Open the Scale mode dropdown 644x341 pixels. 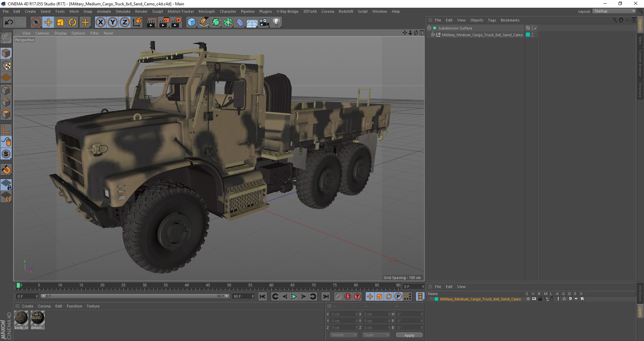(376, 335)
